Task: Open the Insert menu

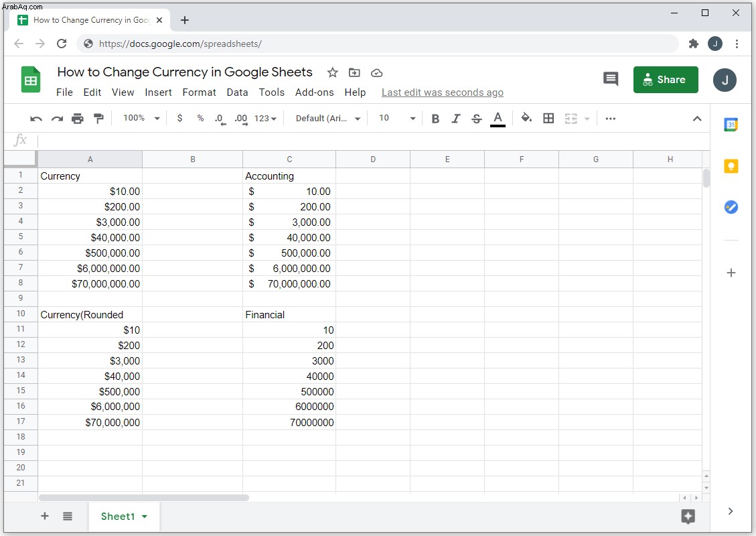Action: 158,92
